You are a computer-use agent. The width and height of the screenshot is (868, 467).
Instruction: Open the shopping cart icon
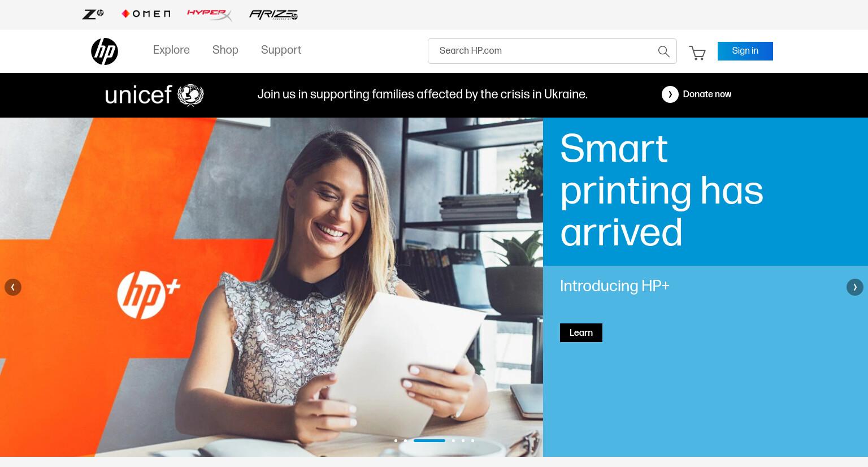697,53
